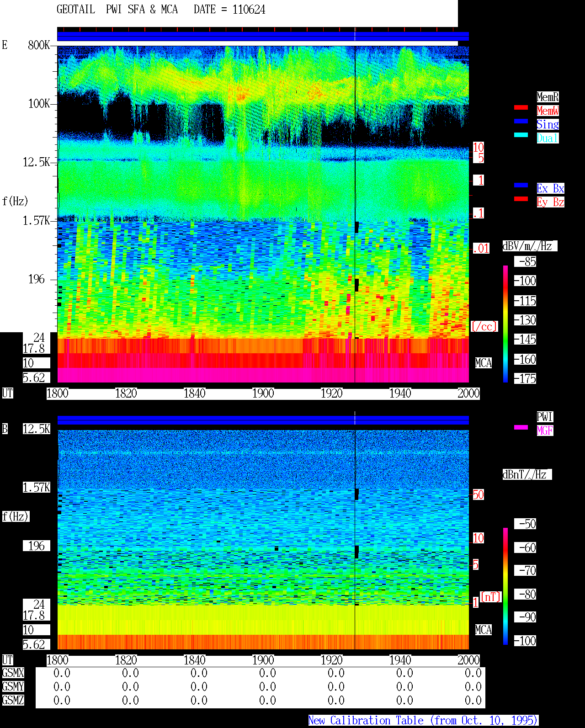Click the GSMZ row label

13,700
